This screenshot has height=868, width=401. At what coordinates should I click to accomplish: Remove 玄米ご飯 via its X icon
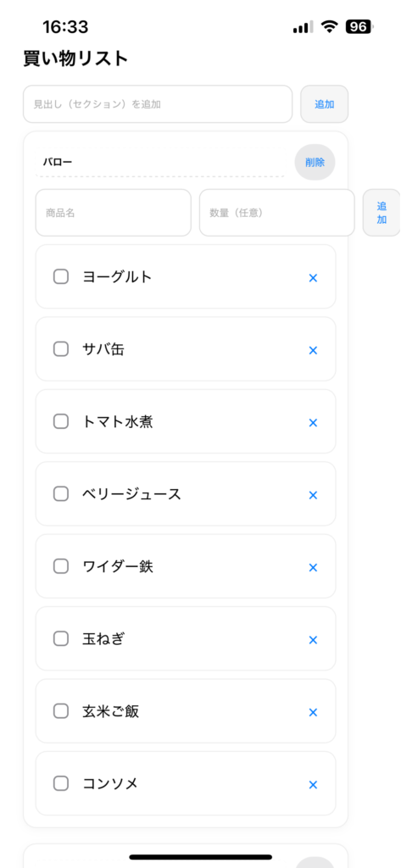[x=313, y=712]
